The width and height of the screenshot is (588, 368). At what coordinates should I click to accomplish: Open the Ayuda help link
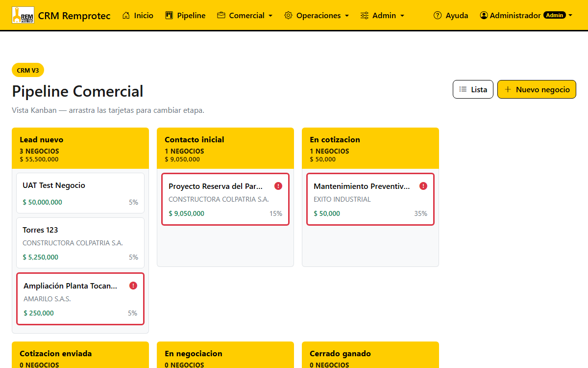point(451,15)
